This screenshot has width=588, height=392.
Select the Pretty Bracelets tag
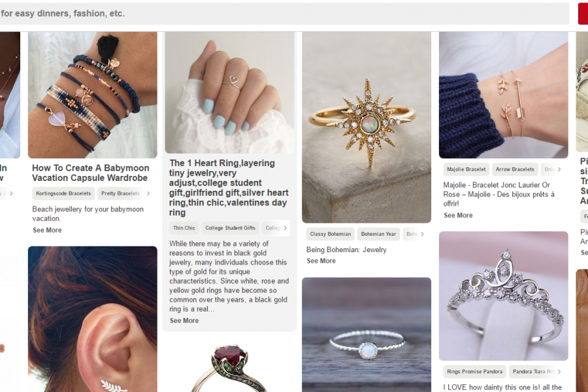120,193
